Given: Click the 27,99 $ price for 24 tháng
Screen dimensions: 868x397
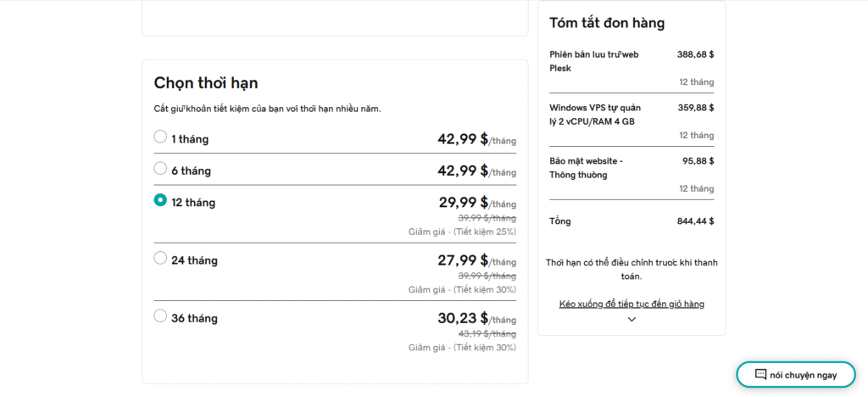Looking at the screenshot, I should pos(463,260).
